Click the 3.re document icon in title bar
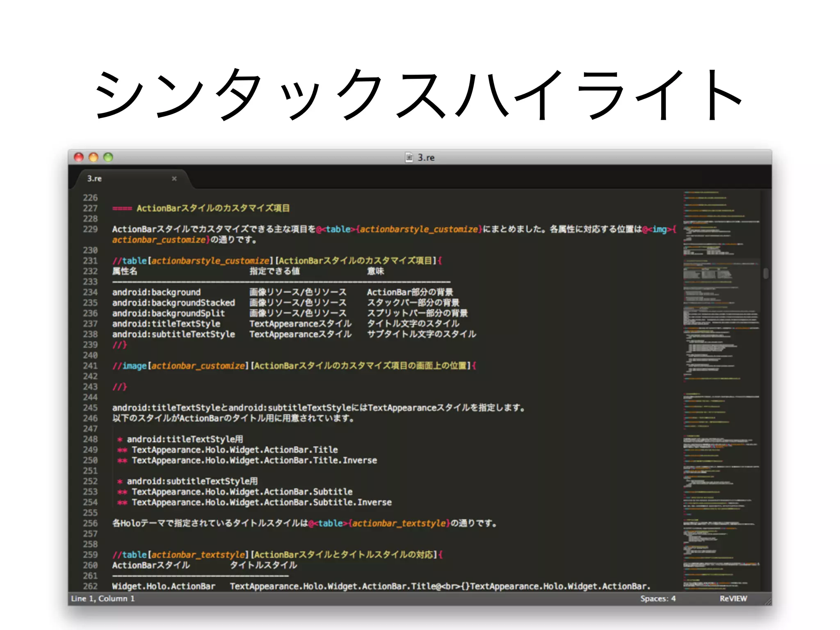 coord(409,157)
